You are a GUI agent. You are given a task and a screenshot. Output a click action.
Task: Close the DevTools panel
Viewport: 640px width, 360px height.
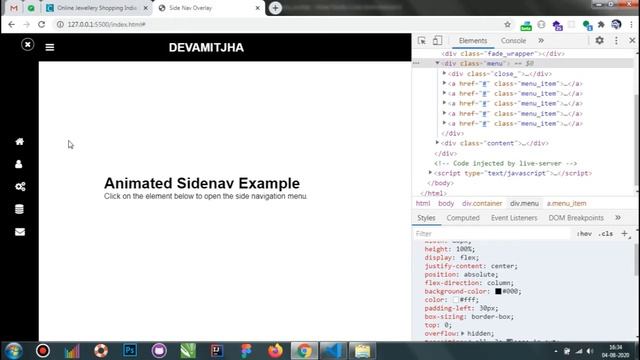click(632, 40)
